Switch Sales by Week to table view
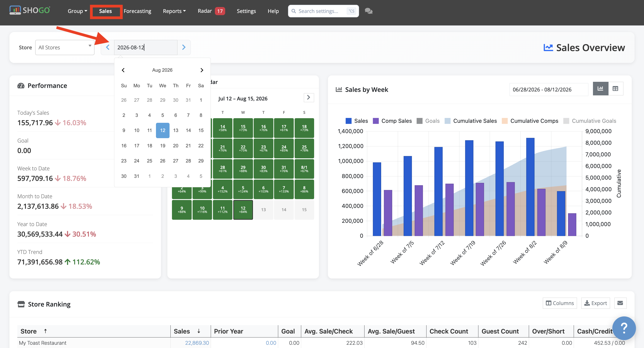 [616, 89]
